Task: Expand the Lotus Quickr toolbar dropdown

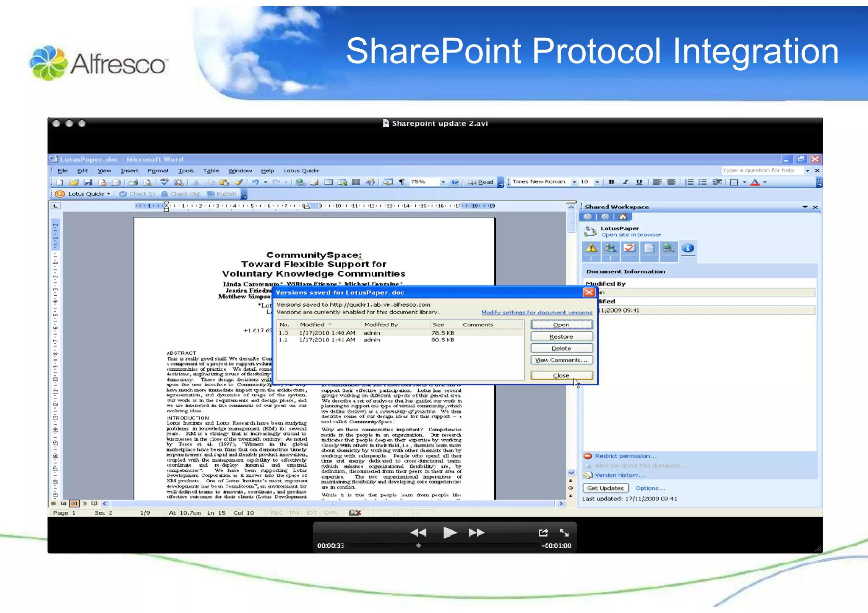Action: click(109, 194)
